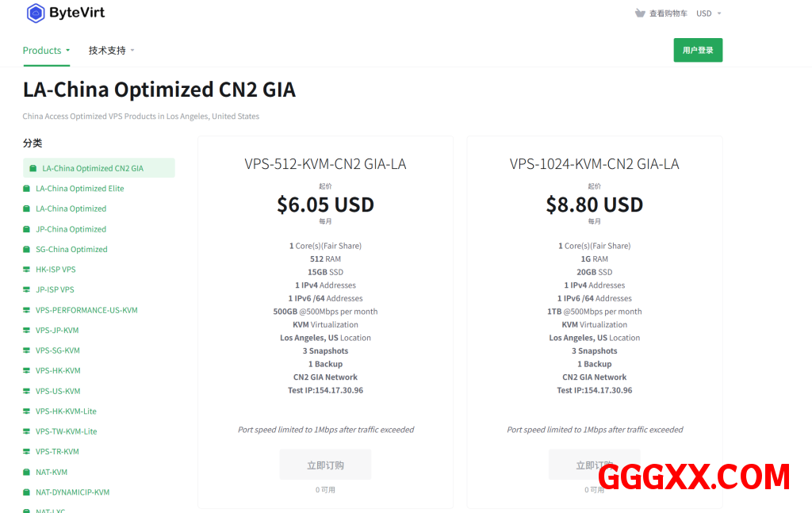Click the icon beside NAT-KVM category
Viewport: 812px width, 513px height.
27,472
